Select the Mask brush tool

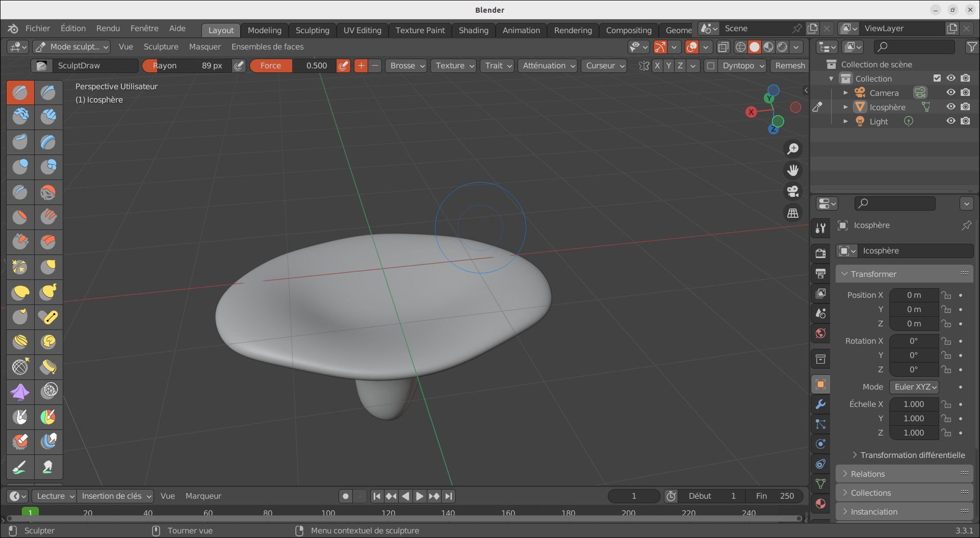point(20,417)
